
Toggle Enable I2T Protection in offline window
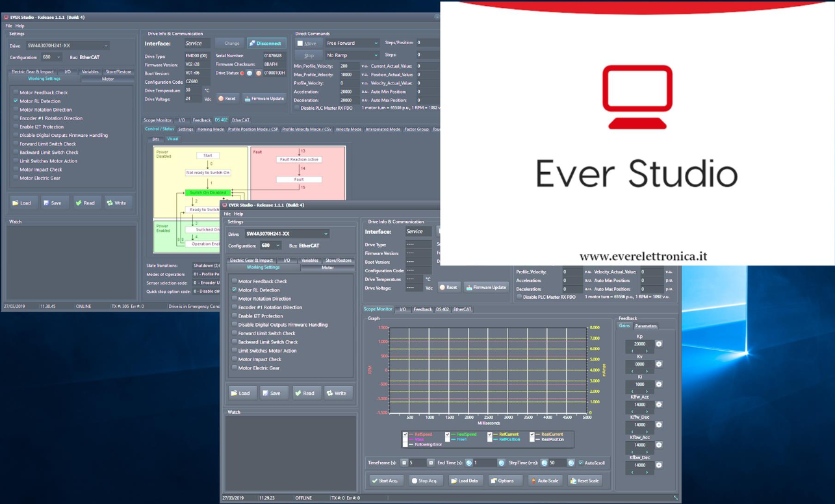pos(235,316)
